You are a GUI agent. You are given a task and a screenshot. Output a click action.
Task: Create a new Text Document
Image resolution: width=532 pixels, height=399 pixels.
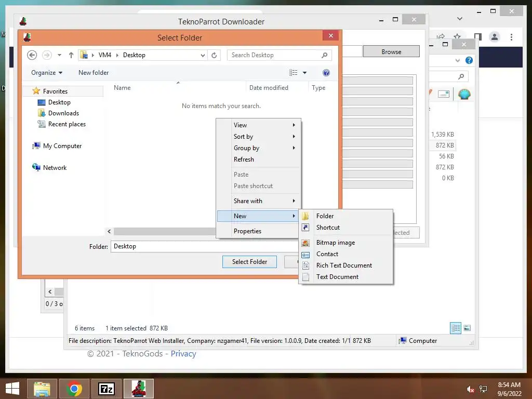tap(346, 277)
